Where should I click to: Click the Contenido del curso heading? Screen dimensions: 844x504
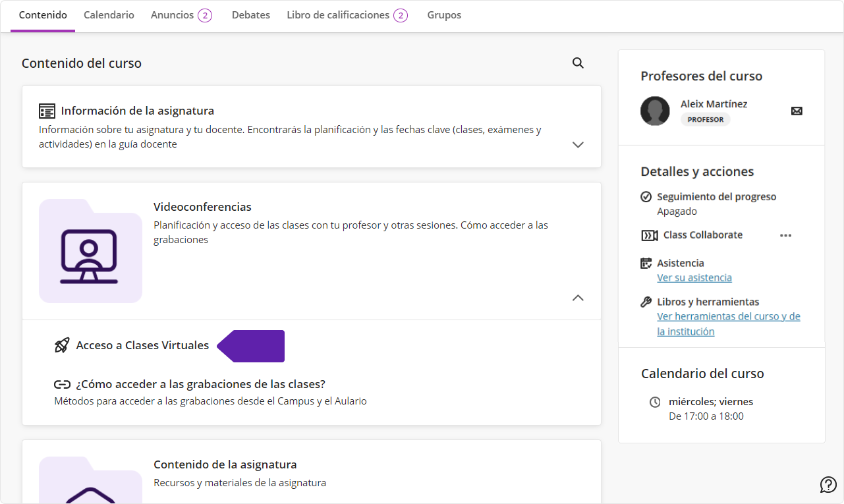pyautogui.click(x=82, y=63)
